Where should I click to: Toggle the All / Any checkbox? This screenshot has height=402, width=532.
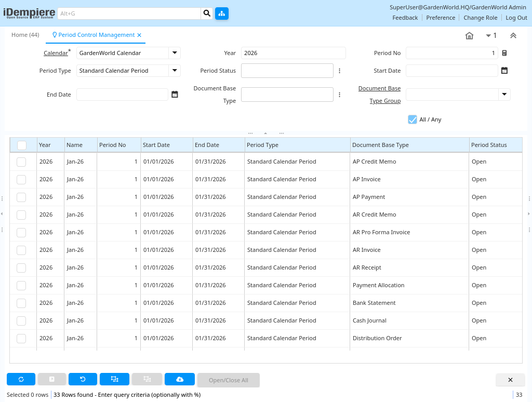tap(413, 119)
